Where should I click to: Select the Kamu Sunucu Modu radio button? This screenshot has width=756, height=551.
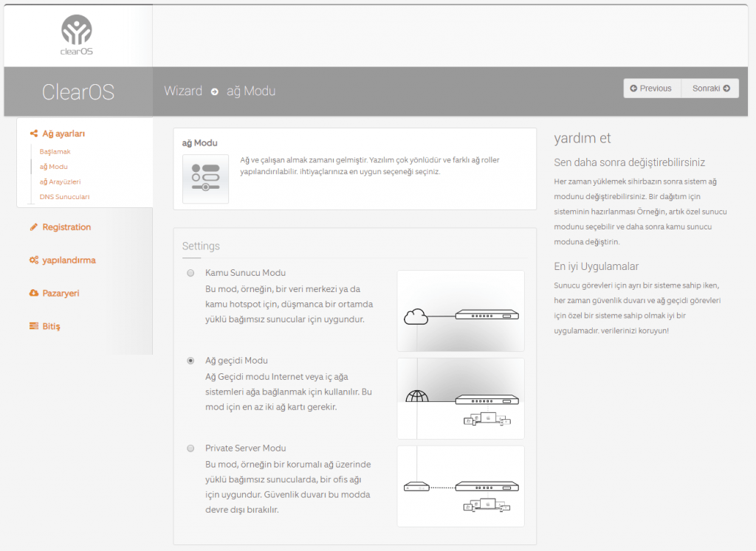pos(190,273)
